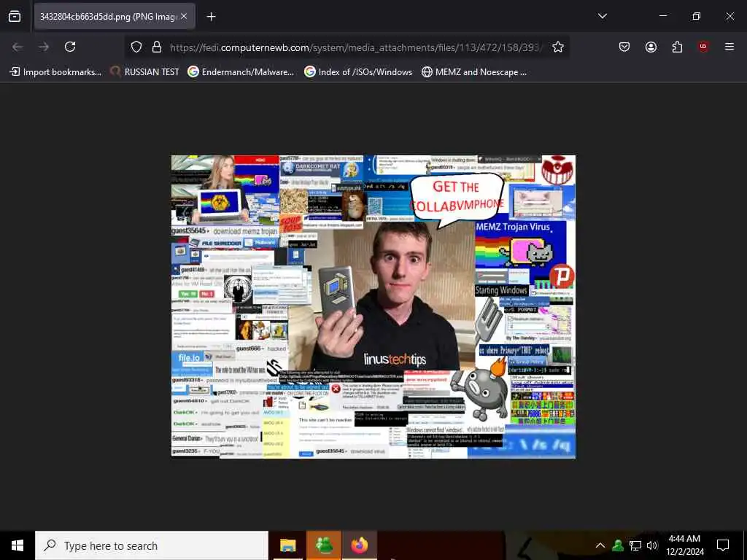
Task: Open the Extensions puzzle-piece menu
Action: tap(677, 47)
